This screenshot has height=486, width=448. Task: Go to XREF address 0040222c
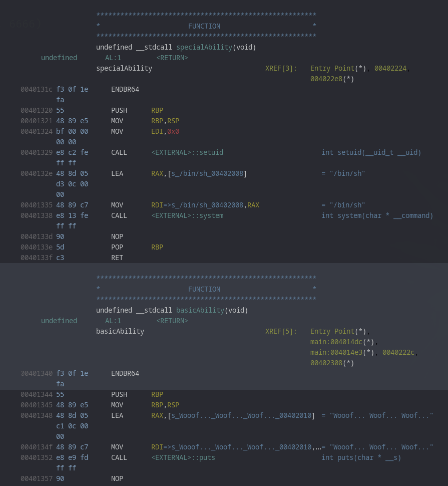point(399,352)
